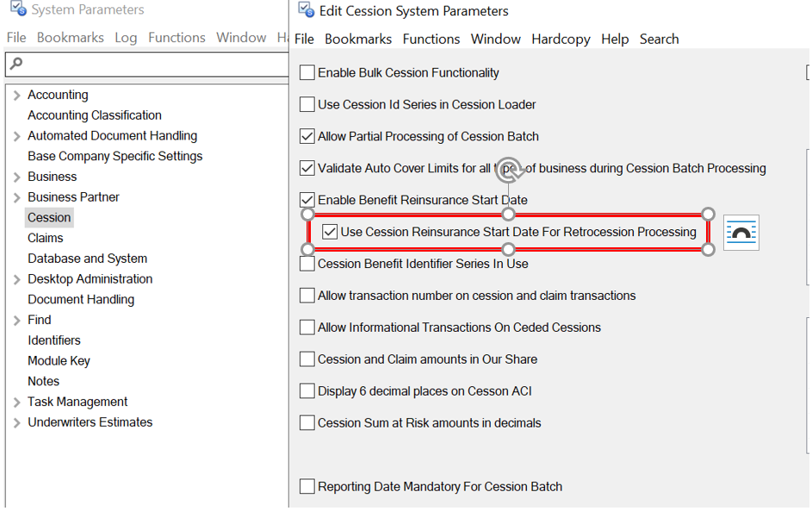
Task: Click the Edit Cession System Parameters window icon
Action: tap(305, 10)
